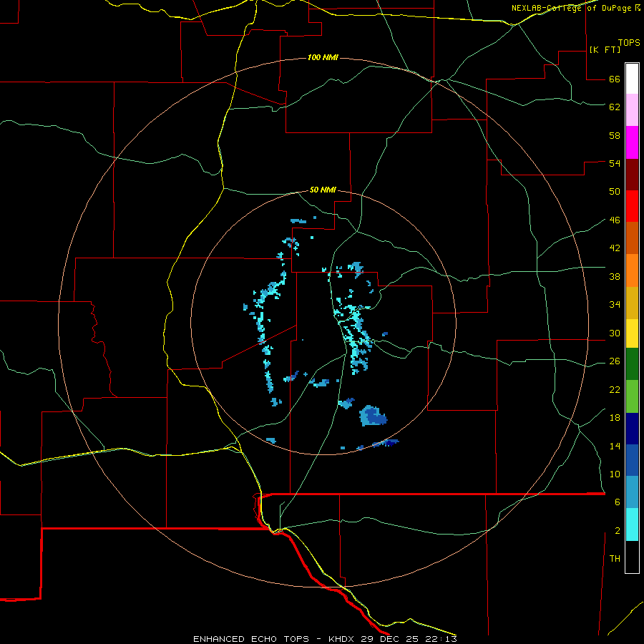Click the '50' legend value
Screen dimensions: 644x644
[615, 192]
